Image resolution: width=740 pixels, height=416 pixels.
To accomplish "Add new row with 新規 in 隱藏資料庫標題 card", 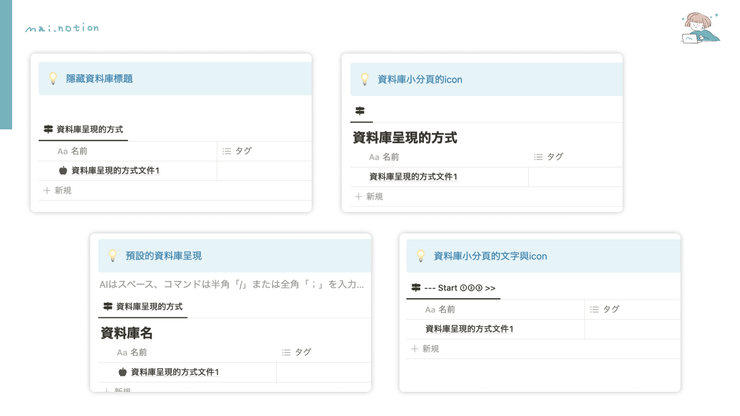I will pyautogui.click(x=57, y=190).
